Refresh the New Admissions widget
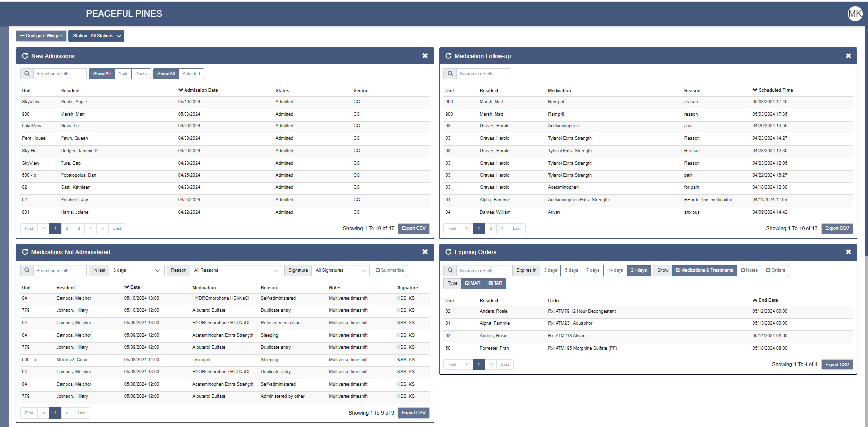This screenshot has width=868, height=427. pyautogui.click(x=25, y=56)
